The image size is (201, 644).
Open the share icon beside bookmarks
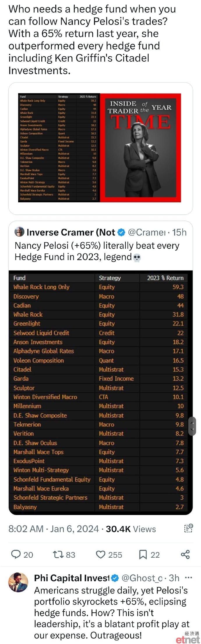[185, 554]
